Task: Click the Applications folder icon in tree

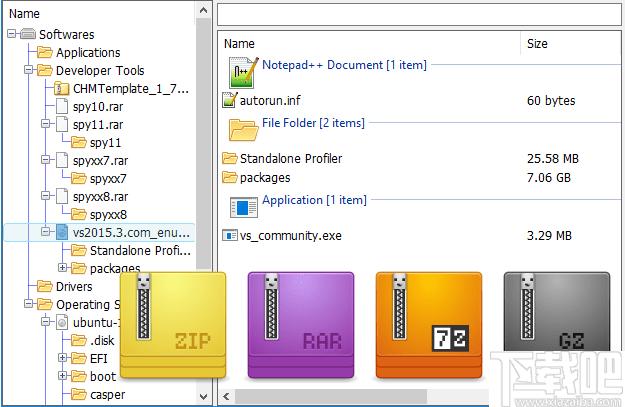Action: [x=45, y=52]
